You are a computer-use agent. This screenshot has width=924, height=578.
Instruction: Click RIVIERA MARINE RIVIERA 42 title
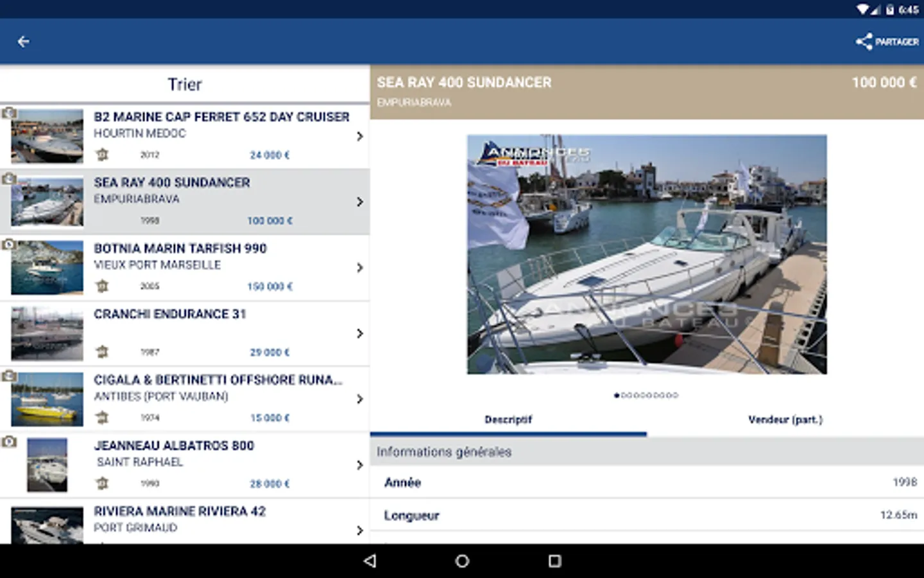click(x=180, y=511)
